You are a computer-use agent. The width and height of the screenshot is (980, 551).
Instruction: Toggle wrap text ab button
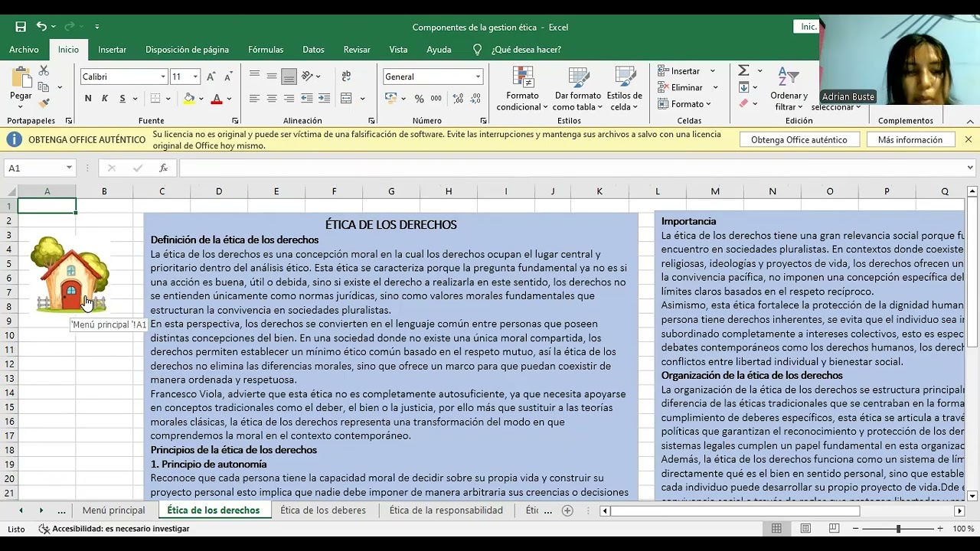[346, 77]
